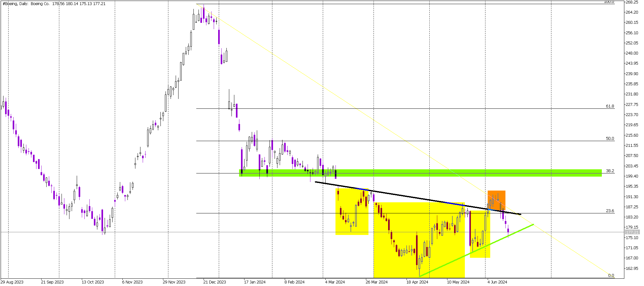The image size is (644, 286).
Task: Select the 50.0 Fibonacci level label
Action: pos(610,139)
